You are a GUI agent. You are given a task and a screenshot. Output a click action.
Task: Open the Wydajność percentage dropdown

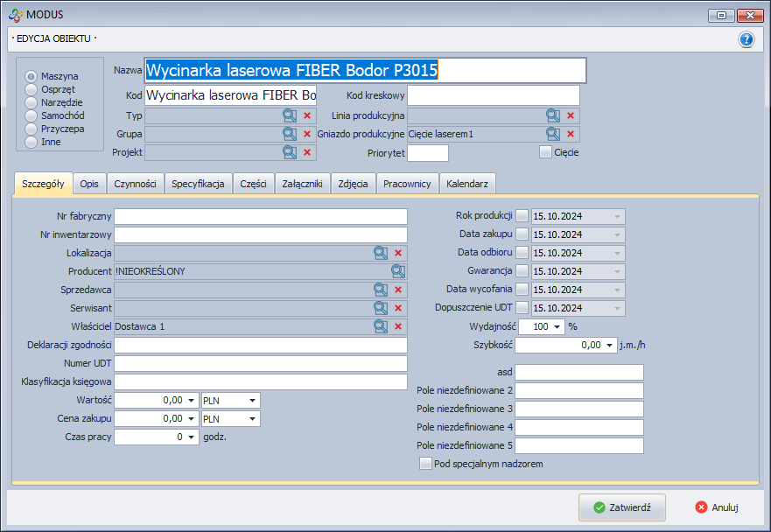[x=557, y=326]
